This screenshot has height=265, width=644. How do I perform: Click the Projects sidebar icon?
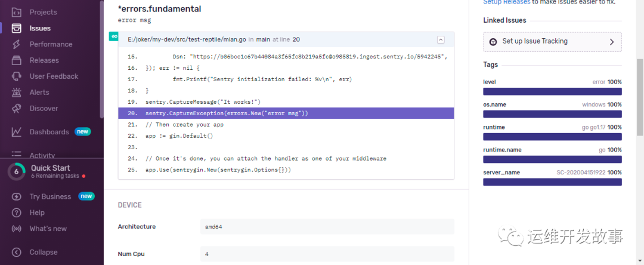(x=17, y=12)
